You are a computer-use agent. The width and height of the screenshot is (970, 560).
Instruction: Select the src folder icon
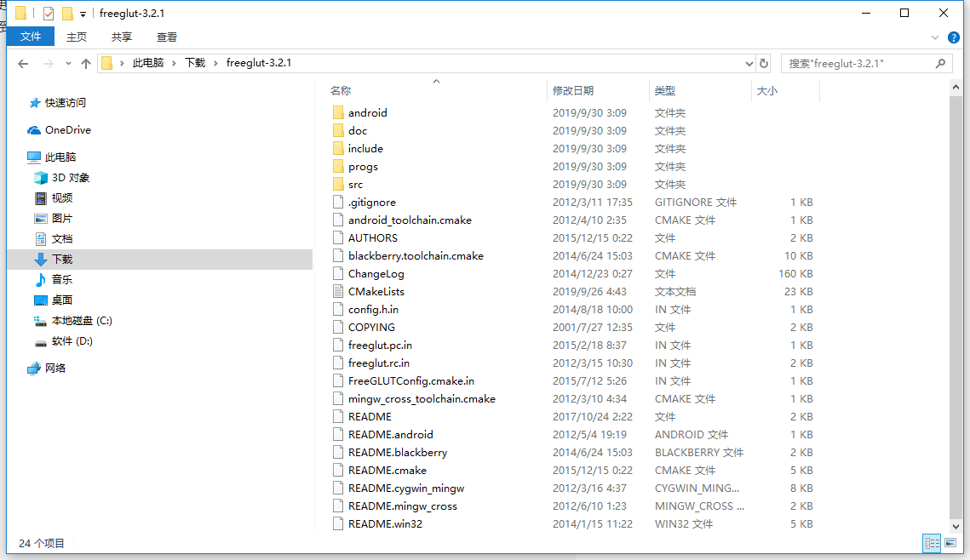[x=338, y=184]
